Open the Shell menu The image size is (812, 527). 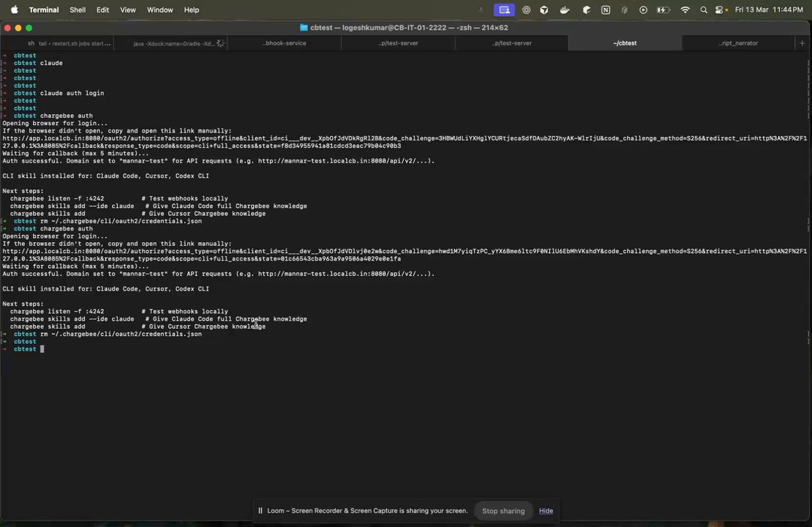[x=78, y=10]
